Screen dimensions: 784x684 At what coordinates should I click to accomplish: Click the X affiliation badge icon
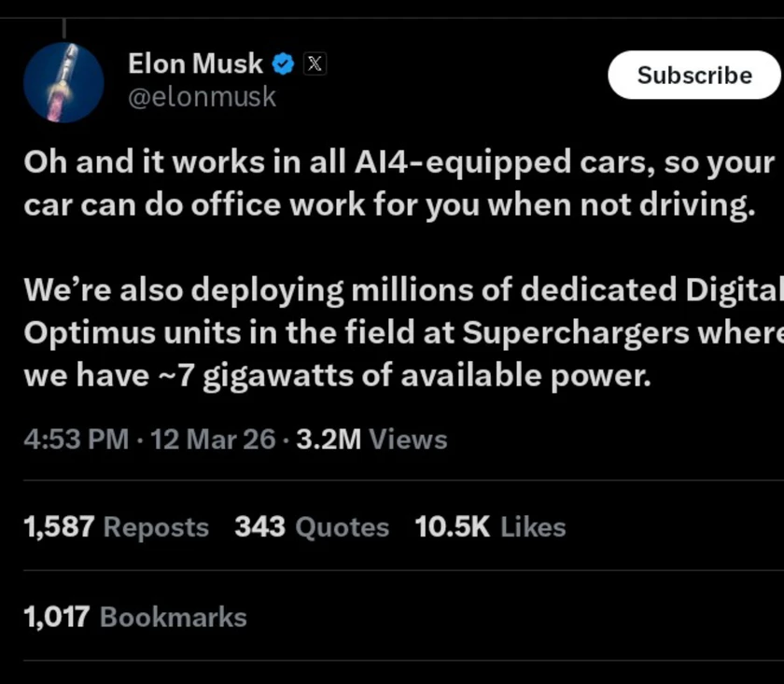[x=315, y=64]
